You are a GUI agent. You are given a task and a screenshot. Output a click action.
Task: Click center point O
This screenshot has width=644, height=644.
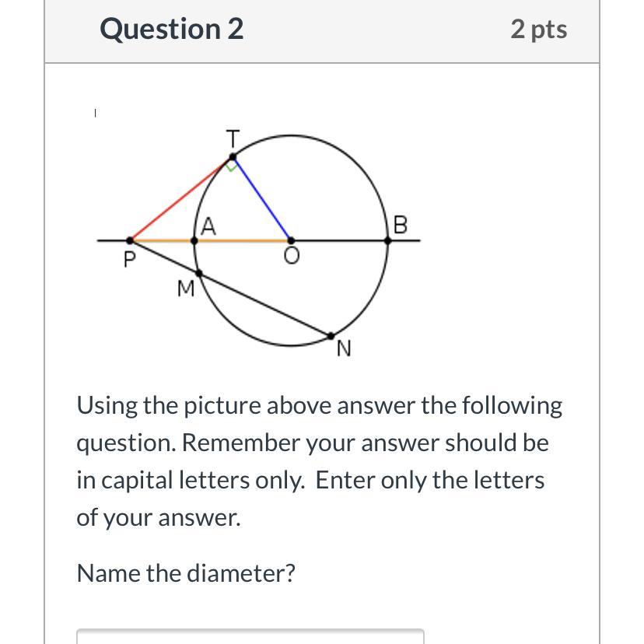tap(291, 241)
